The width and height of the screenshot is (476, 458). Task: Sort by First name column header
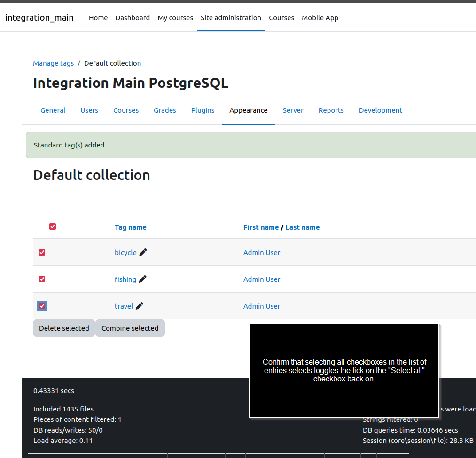pos(261,227)
